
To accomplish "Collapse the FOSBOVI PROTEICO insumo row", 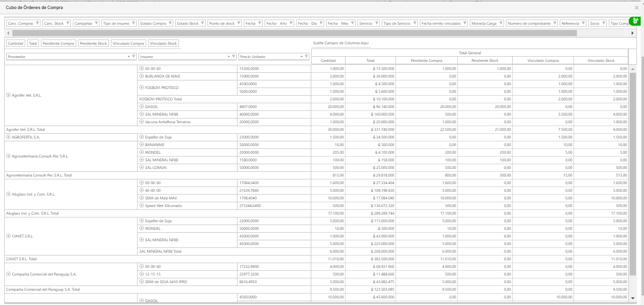I will coord(141,88).
